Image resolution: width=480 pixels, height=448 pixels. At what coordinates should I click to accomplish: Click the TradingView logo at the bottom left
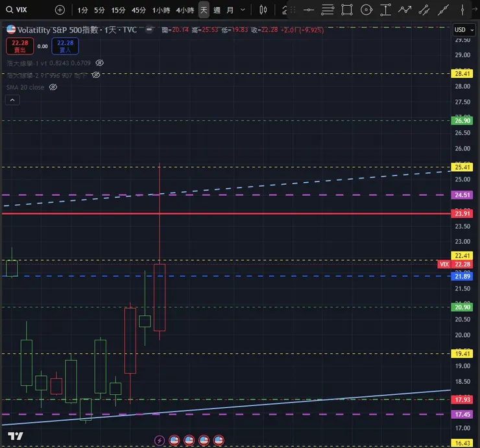pos(16,436)
